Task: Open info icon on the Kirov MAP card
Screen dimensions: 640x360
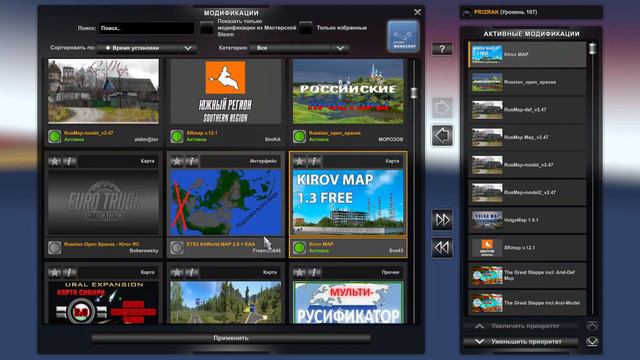Action: click(x=314, y=161)
